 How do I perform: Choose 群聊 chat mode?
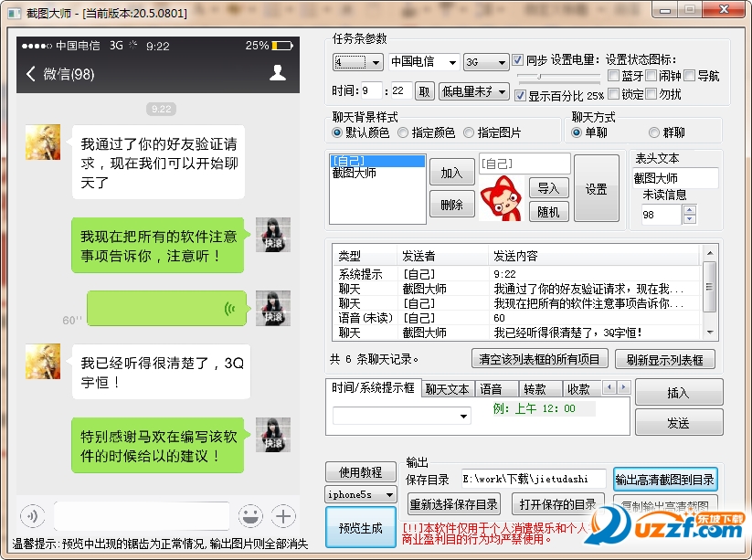pyautogui.click(x=654, y=132)
